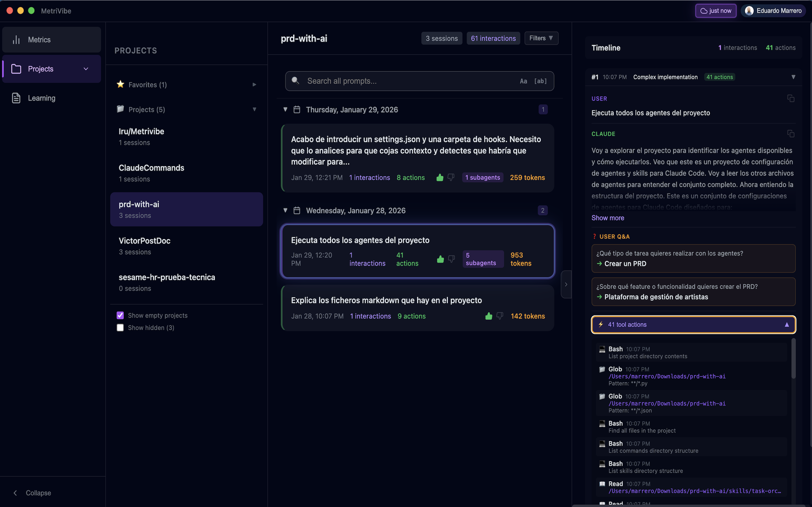
Task: Uncheck Show empty projects
Action: 120,315
